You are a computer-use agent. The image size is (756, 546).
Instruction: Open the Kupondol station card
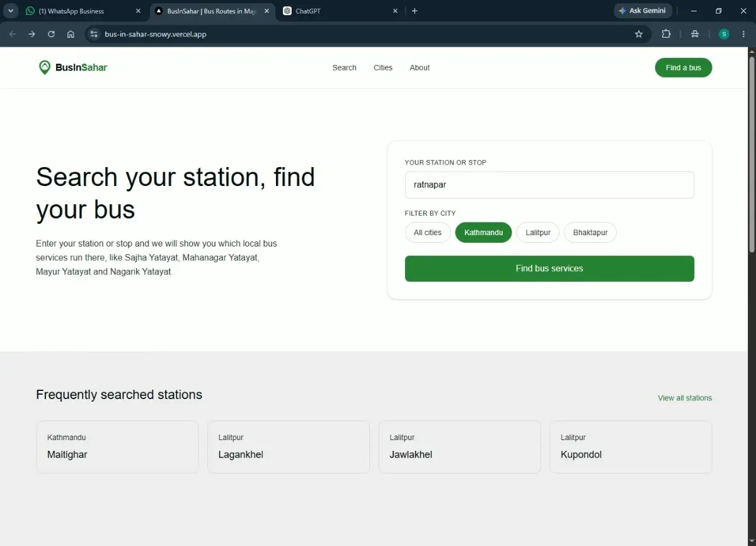point(631,447)
